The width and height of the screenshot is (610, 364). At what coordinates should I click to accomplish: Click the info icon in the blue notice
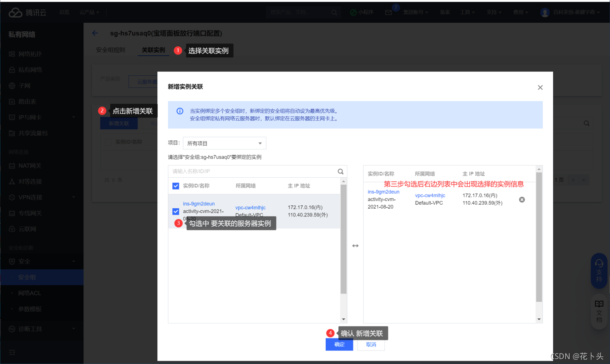[180, 111]
